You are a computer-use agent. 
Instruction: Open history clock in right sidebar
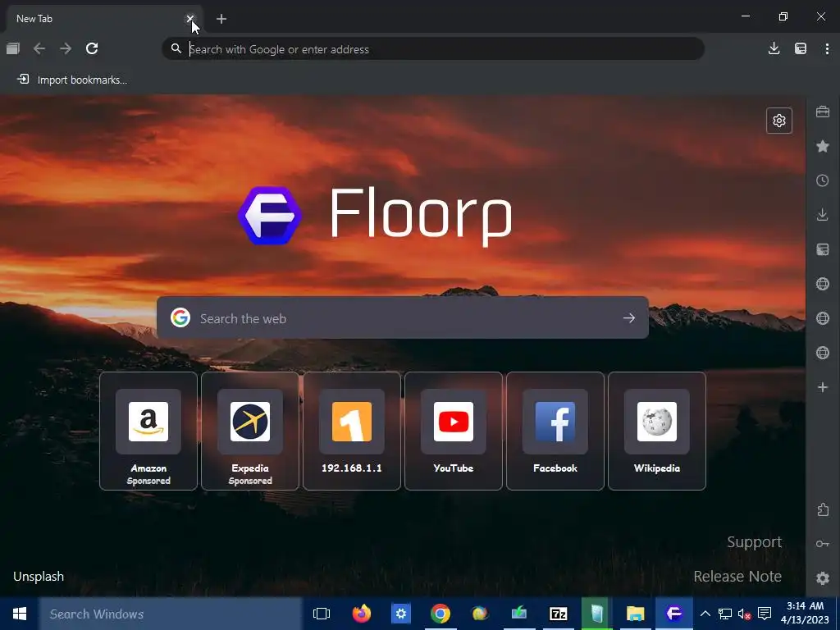823,180
